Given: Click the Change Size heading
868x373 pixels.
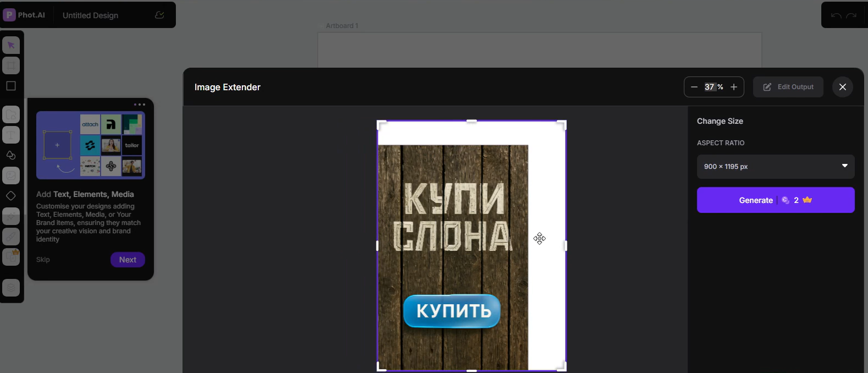Looking at the screenshot, I should (x=720, y=121).
